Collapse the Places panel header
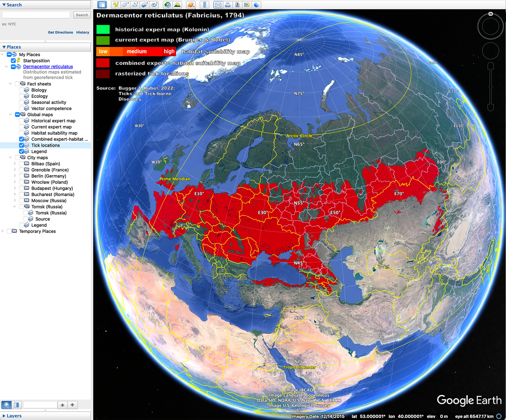The width and height of the screenshot is (506, 420). (45, 47)
